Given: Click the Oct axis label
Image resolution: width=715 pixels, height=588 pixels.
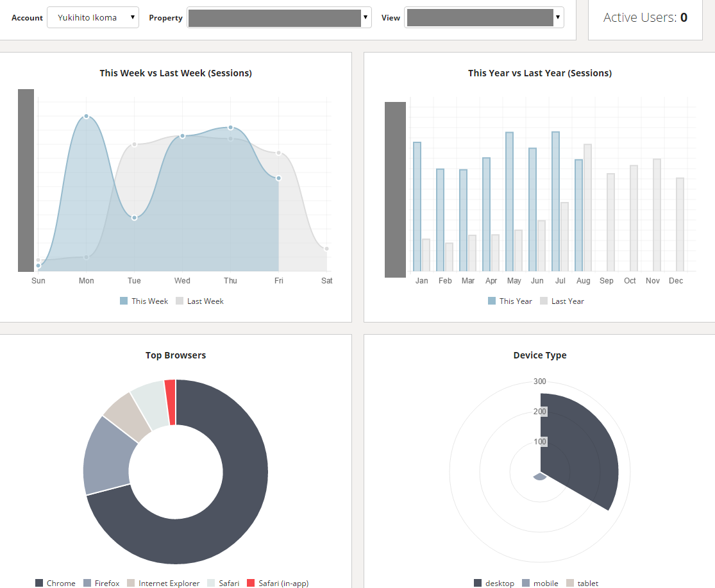Looking at the screenshot, I should point(630,280).
